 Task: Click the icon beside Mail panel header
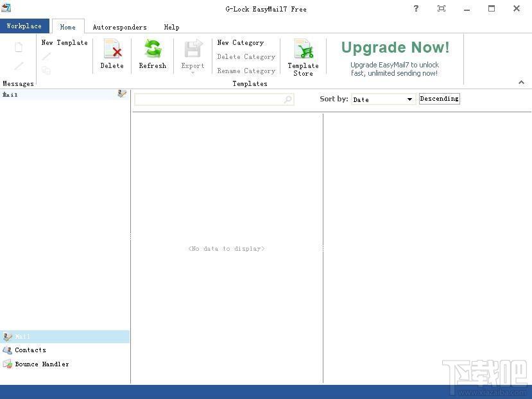[122, 94]
